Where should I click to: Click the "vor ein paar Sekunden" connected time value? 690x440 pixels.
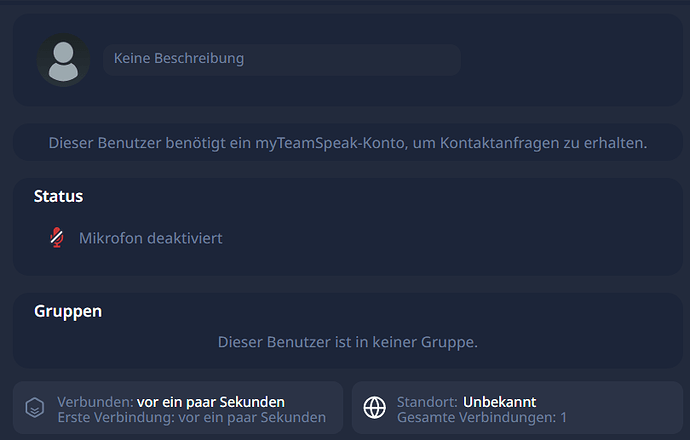point(211,402)
